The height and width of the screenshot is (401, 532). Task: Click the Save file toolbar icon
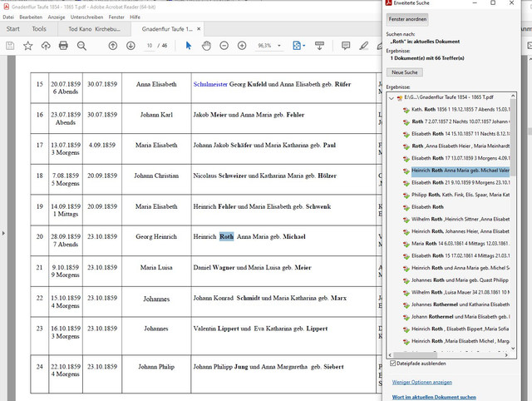(10, 46)
